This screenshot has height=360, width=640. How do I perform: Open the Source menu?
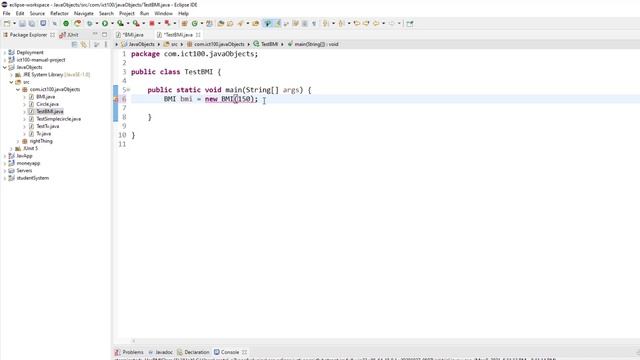pos(37,13)
